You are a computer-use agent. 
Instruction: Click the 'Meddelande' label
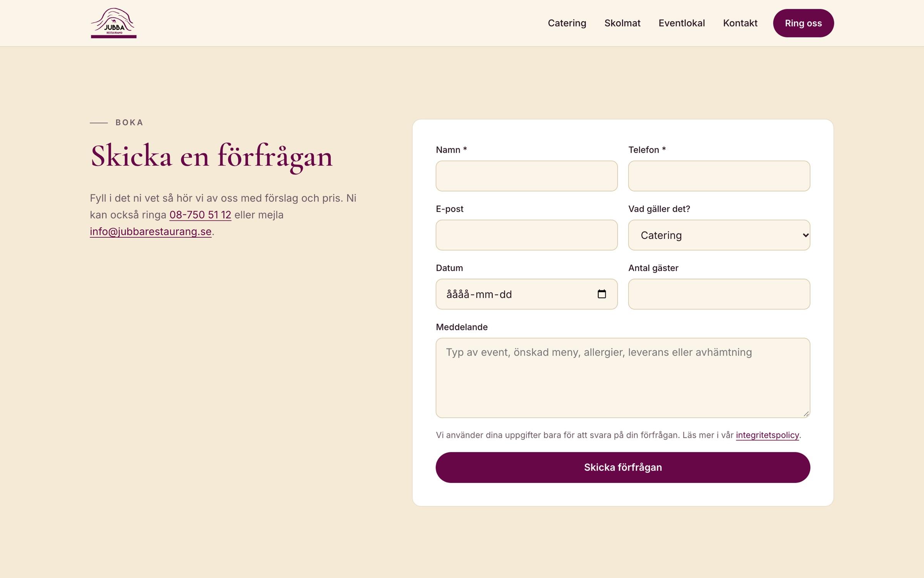click(462, 327)
